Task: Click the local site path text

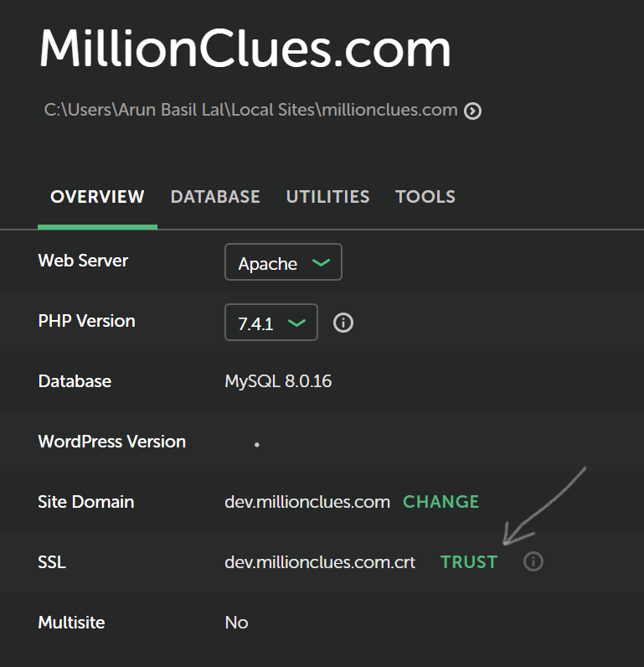Action: pos(250,110)
